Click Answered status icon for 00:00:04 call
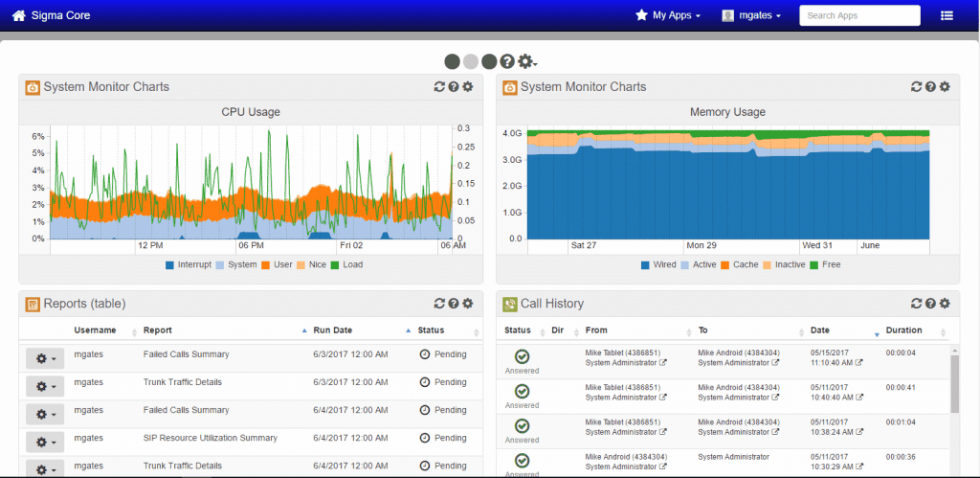Screen dimensions: 980x478 523,356
